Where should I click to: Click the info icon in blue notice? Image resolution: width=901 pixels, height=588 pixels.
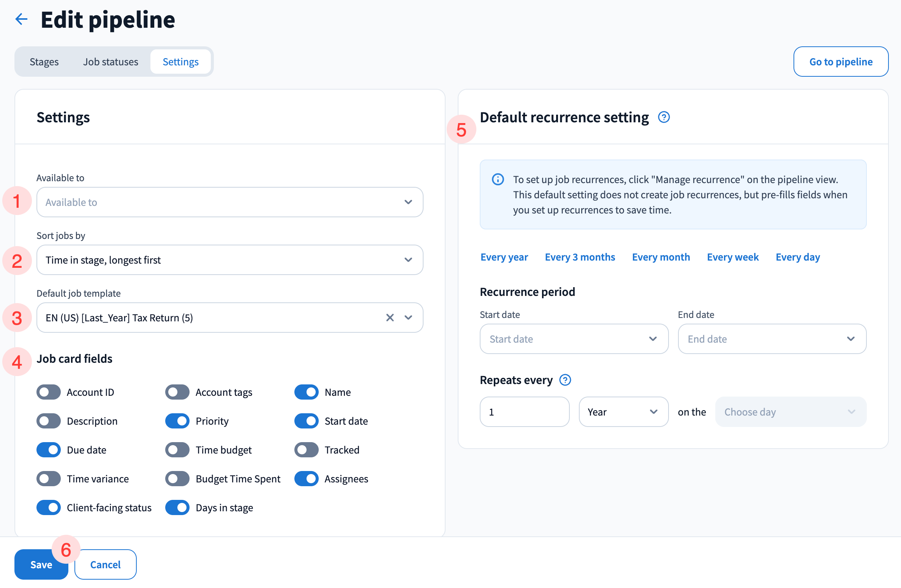click(x=498, y=179)
